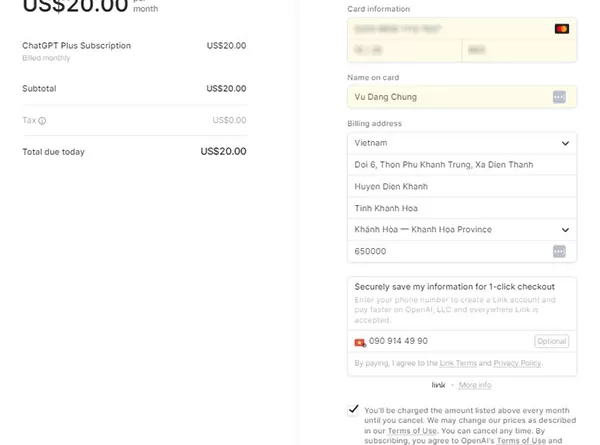Viewport: 600px width, 445px height.
Task: Click the autofill icon in Name on card
Action: (x=559, y=97)
